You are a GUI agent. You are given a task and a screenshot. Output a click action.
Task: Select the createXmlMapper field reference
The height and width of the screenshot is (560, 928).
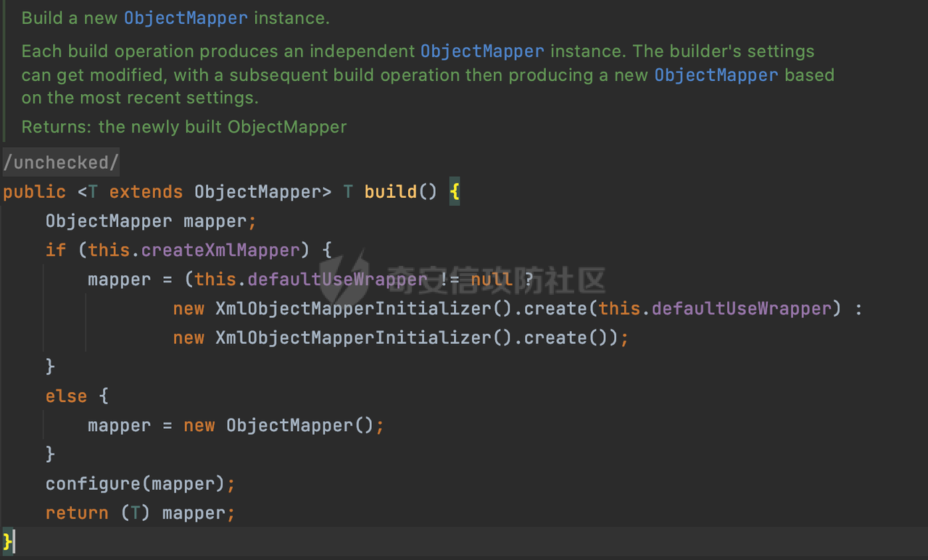tap(220, 251)
